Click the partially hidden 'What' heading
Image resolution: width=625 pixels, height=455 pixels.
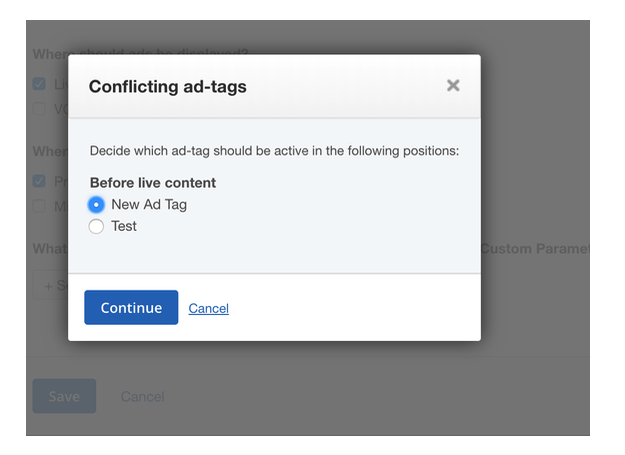(50, 249)
